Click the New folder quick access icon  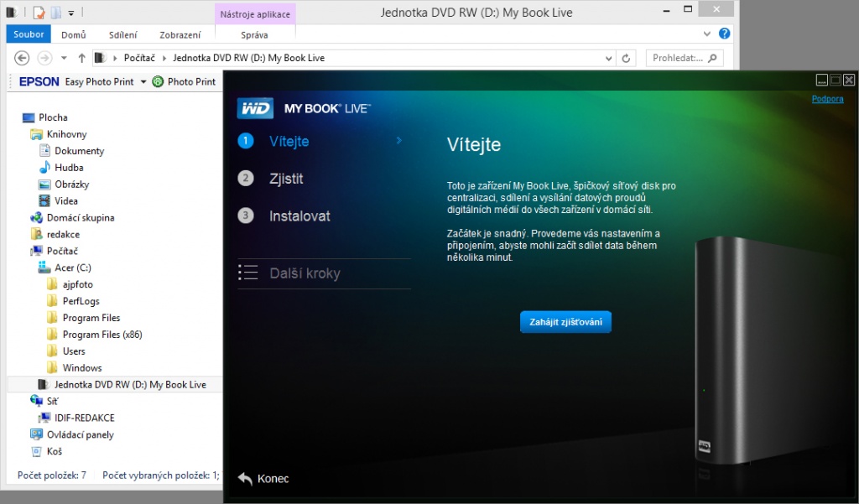pos(55,12)
